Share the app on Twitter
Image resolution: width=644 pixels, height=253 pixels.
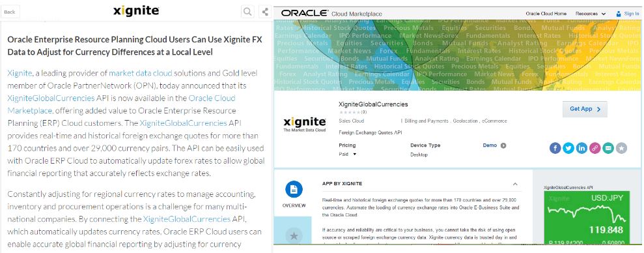[x=568, y=148]
